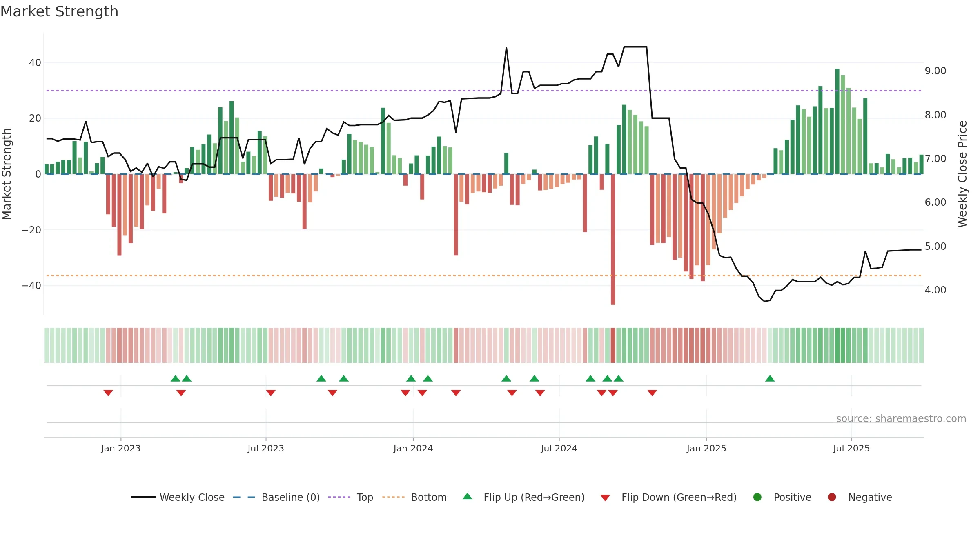Click the green Positive circle legend icon

point(757,497)
